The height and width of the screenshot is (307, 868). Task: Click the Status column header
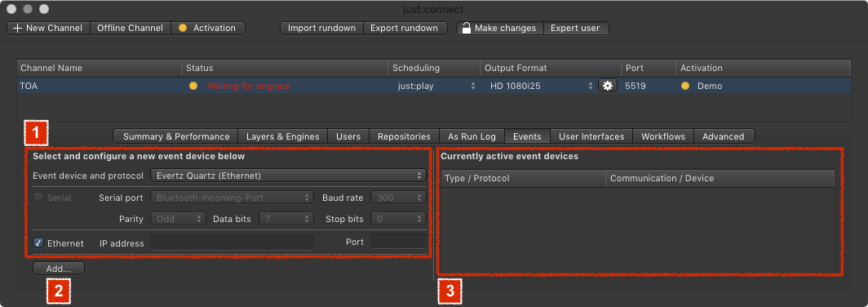click(285, 68)
